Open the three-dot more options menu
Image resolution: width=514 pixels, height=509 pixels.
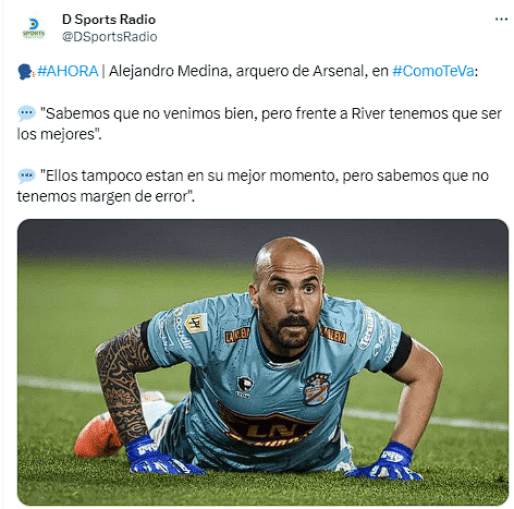pos(501,19)
